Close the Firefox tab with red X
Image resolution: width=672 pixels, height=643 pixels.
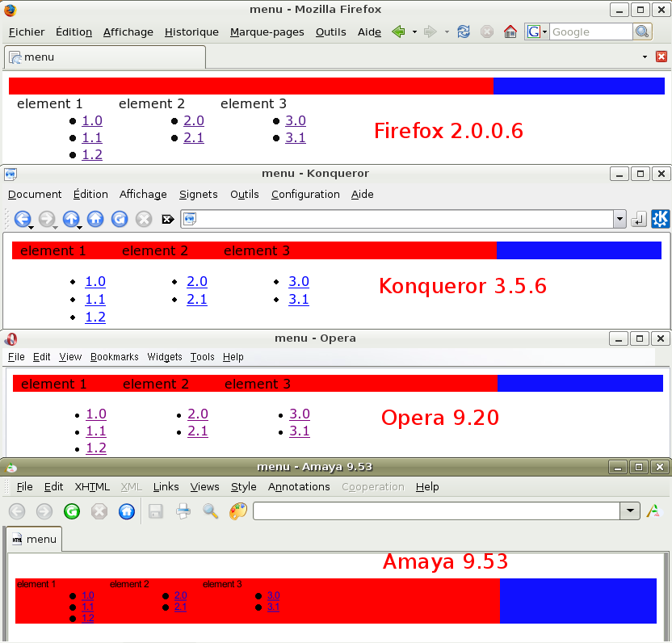click(x=661, y=57)
